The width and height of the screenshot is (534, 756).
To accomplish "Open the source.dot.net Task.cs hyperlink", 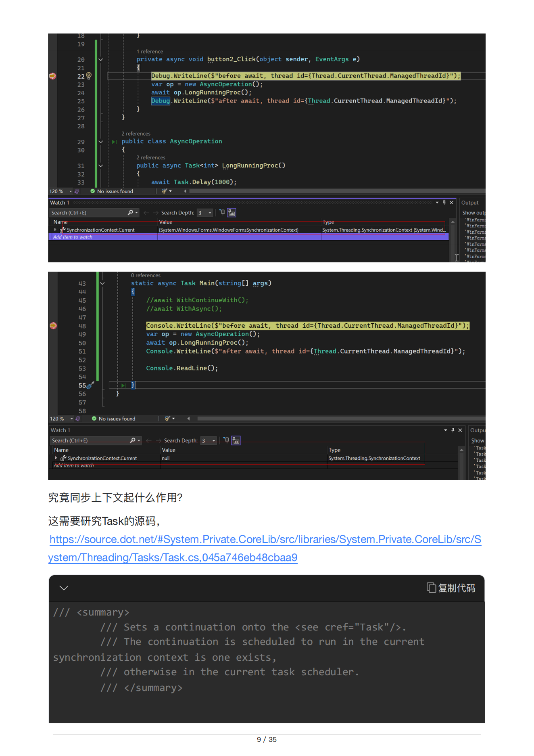I will [265, 549].
